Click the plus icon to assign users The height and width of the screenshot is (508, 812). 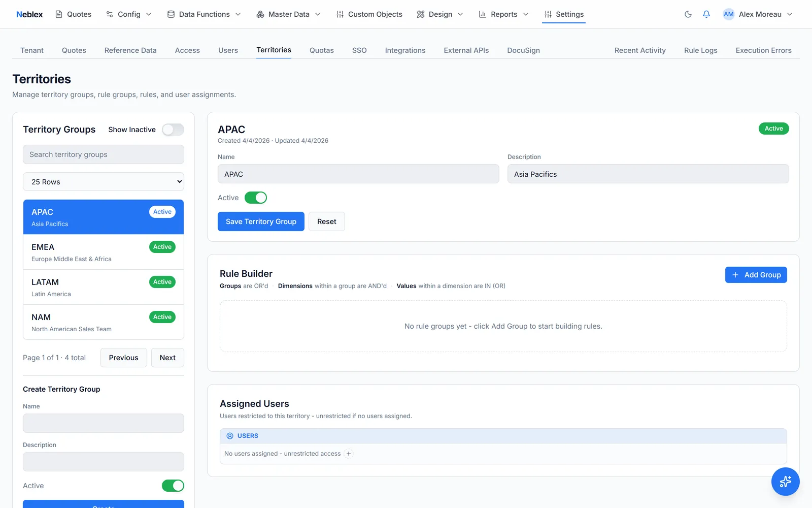[349, 454]
